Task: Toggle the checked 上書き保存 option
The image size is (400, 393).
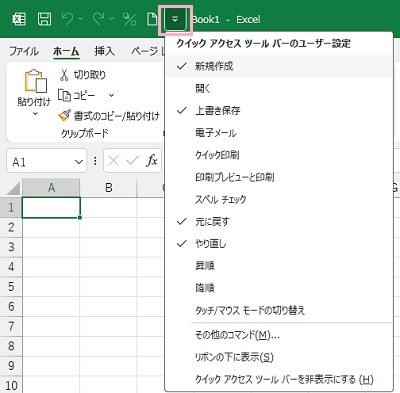Action: 279,111
